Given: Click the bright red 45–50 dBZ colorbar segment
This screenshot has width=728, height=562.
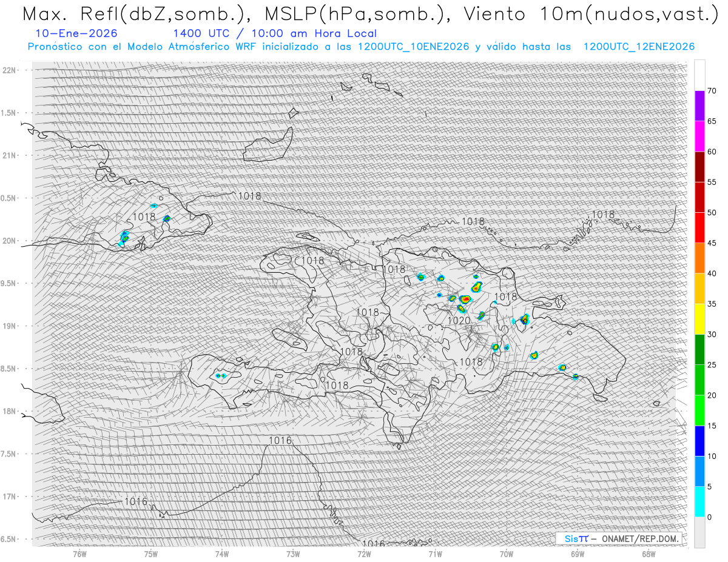Looking at the screenshot, I should [699, 227].
